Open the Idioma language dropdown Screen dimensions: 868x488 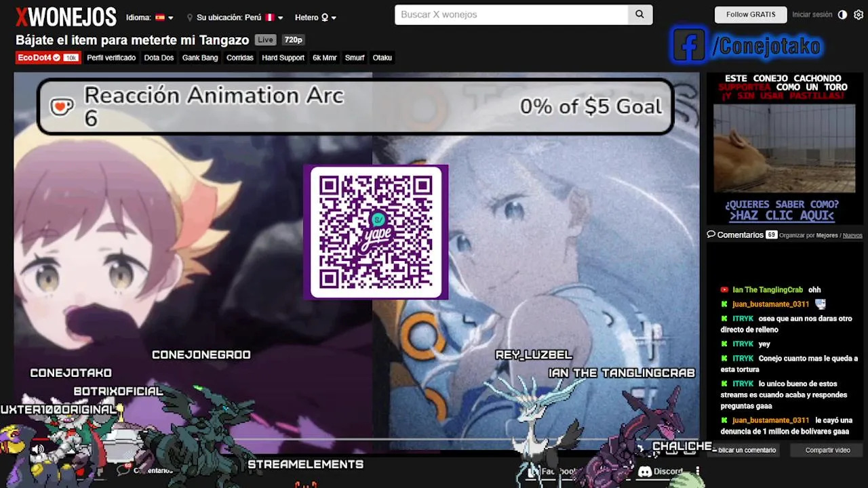150,18
